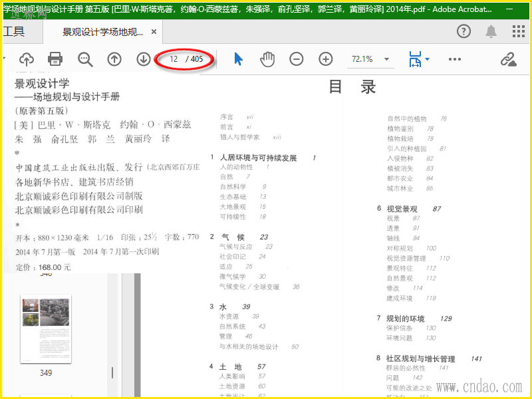Open the more tools ellipsis menu

click(x=455, y=59)
